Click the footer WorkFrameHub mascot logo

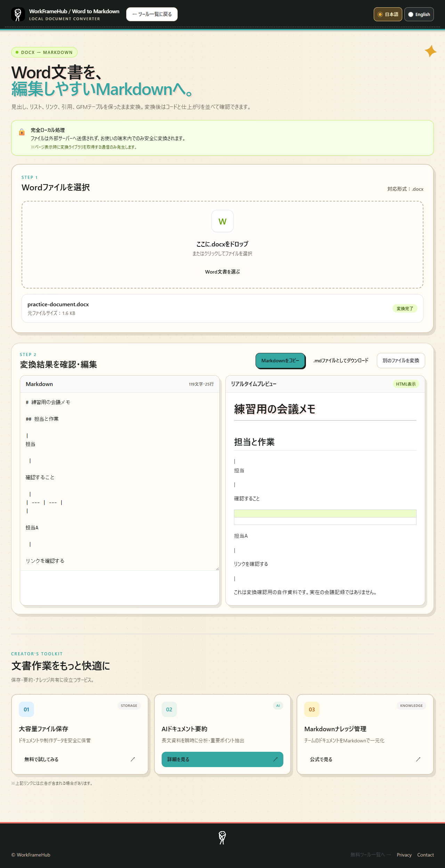pyautogui.click(x=222, y=837)
